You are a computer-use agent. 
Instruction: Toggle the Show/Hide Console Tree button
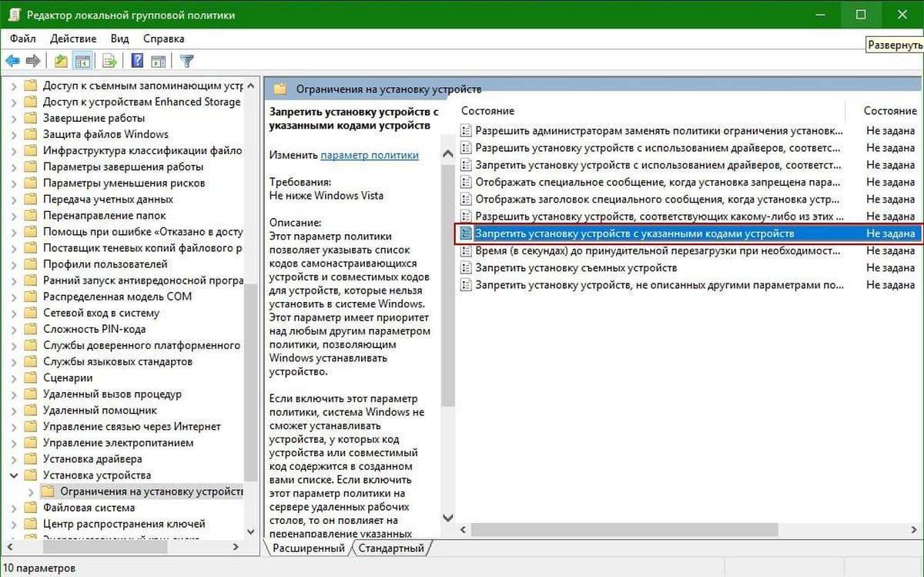coord(83,61)
